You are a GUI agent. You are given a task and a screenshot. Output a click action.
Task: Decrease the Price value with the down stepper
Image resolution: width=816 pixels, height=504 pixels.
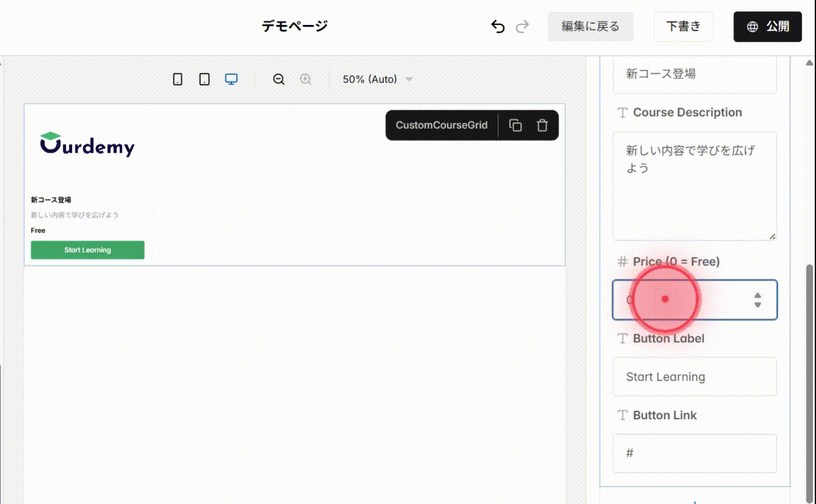click(x=758, y=305)
